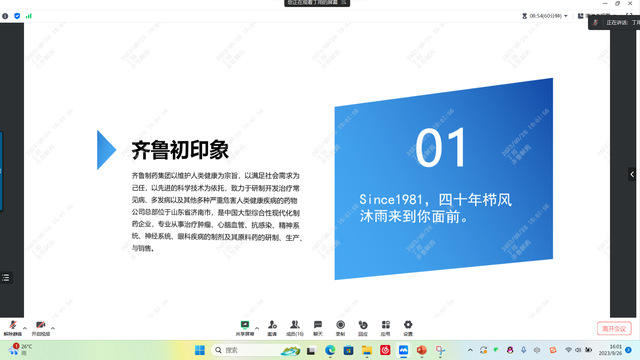Unmute microphone with 解除静音 button
Viewport: 640px width, 360px height.
click(x=13, y=328)
